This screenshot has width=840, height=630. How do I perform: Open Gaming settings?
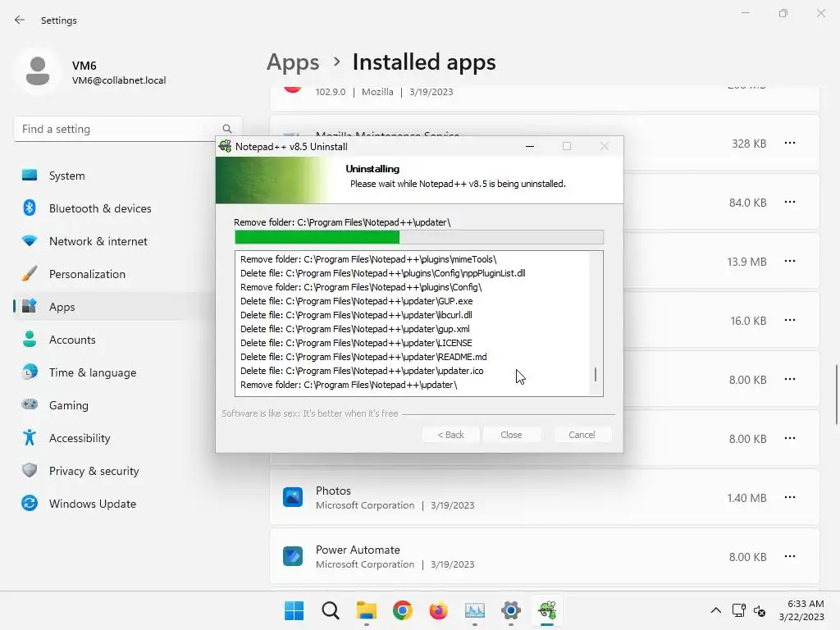pyautogui.click(x=114, y=405)
